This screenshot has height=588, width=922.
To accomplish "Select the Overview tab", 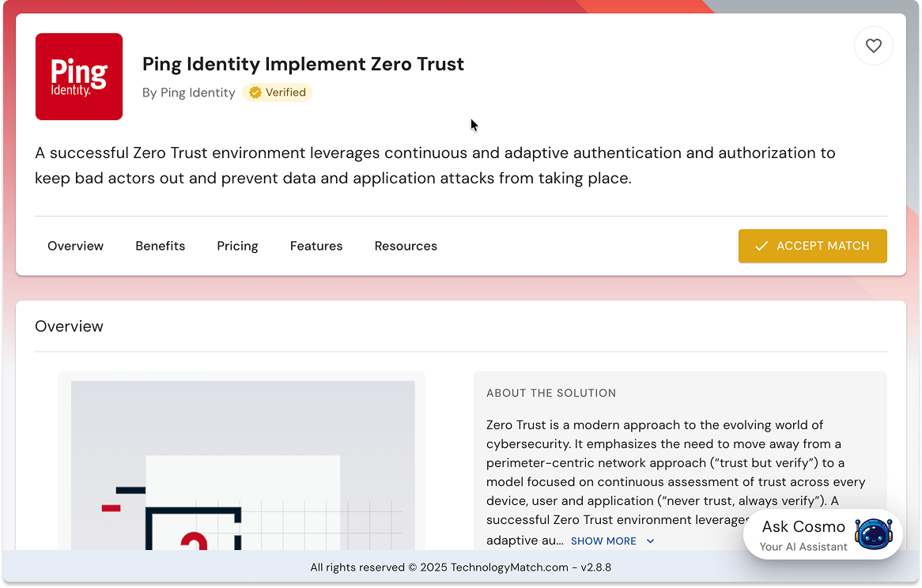I will [x=75, y=246].
